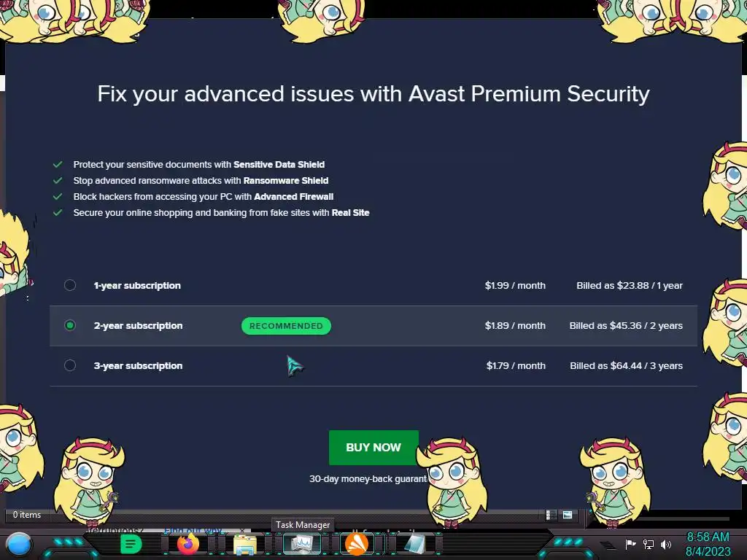Select the 2-year subscription radio button
747x560 pixels.
pyautogui.click(x=70, y=325)
